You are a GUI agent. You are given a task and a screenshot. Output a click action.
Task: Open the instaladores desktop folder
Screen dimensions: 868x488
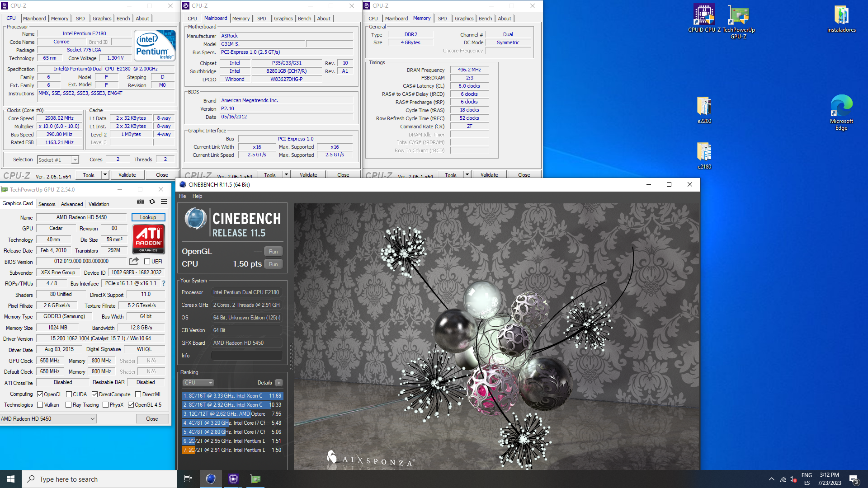[841, 18]
